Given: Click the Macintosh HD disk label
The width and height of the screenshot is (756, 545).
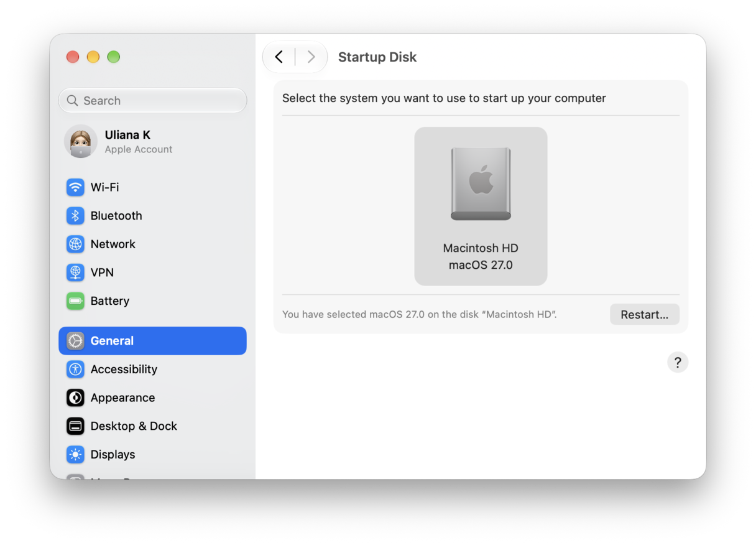Looking at the screenshot, I should click(x=481, y=248).
